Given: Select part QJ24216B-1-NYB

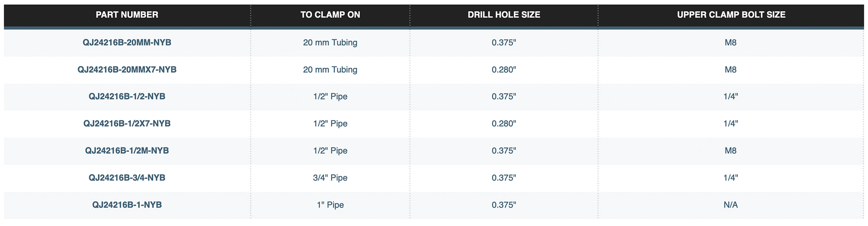Looking at the screenshot, I should pyautogui.click(x=127, y=205).
